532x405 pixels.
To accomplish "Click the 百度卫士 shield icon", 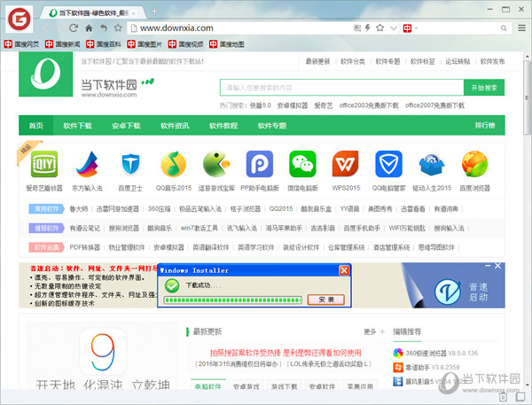I will (130, 164).
